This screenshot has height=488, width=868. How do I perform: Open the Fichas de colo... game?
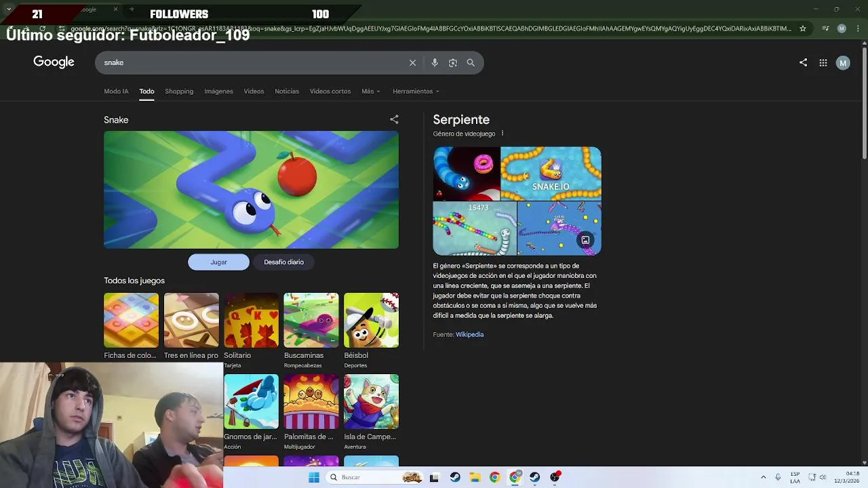point(131,326)
